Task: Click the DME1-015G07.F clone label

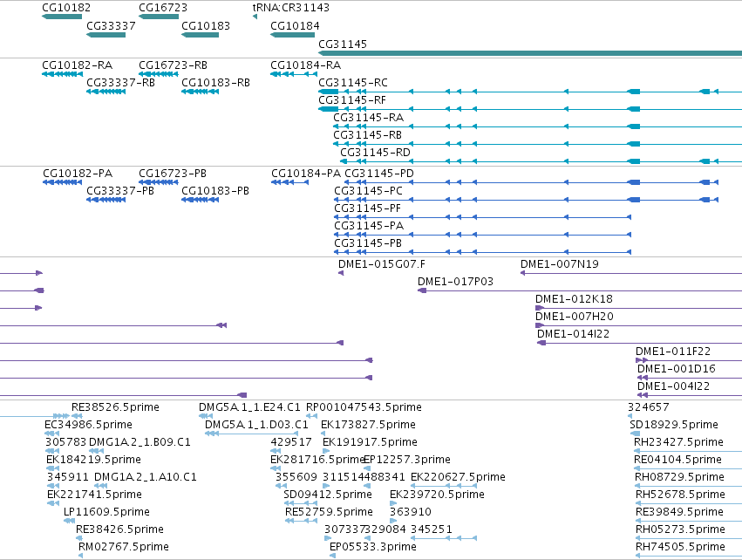Action: point(381,264)
